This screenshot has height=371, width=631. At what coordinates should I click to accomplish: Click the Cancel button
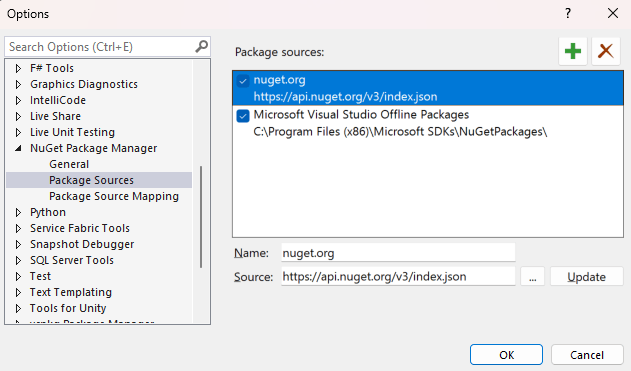click(587, 355)
